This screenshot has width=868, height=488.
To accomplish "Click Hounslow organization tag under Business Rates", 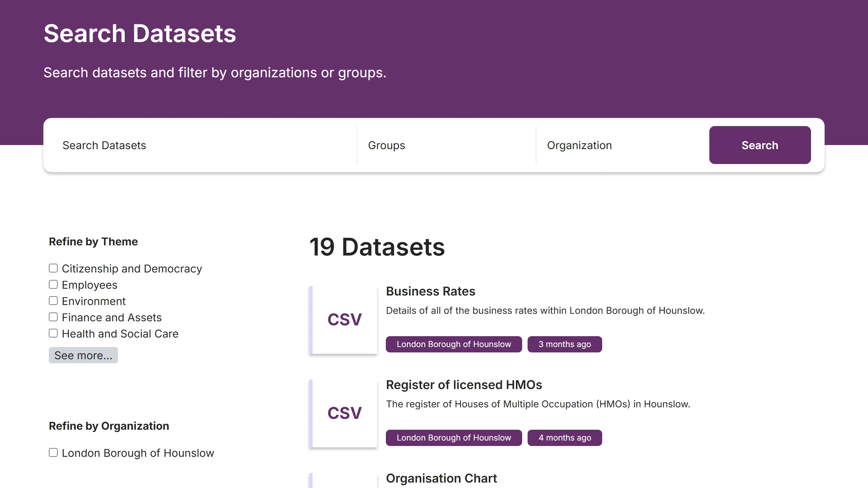I will click(454, 344).
